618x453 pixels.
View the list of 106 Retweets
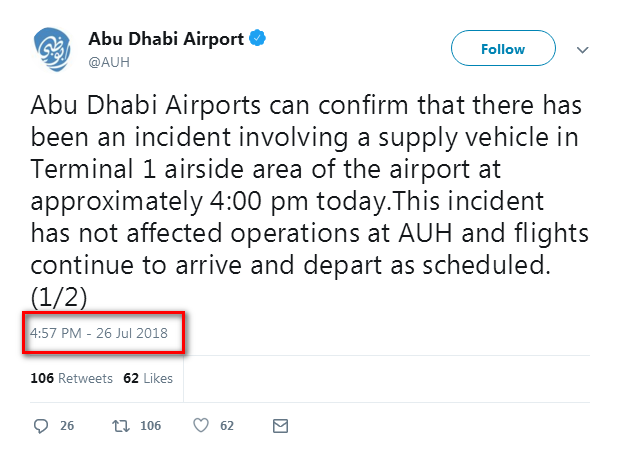pyautogui.click(x=57, y=378)
